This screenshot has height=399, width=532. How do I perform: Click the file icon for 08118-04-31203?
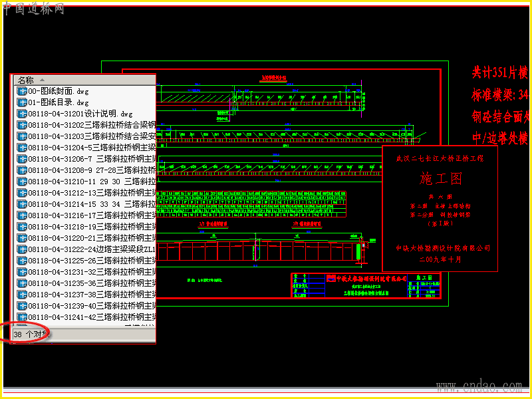[22, 136]
